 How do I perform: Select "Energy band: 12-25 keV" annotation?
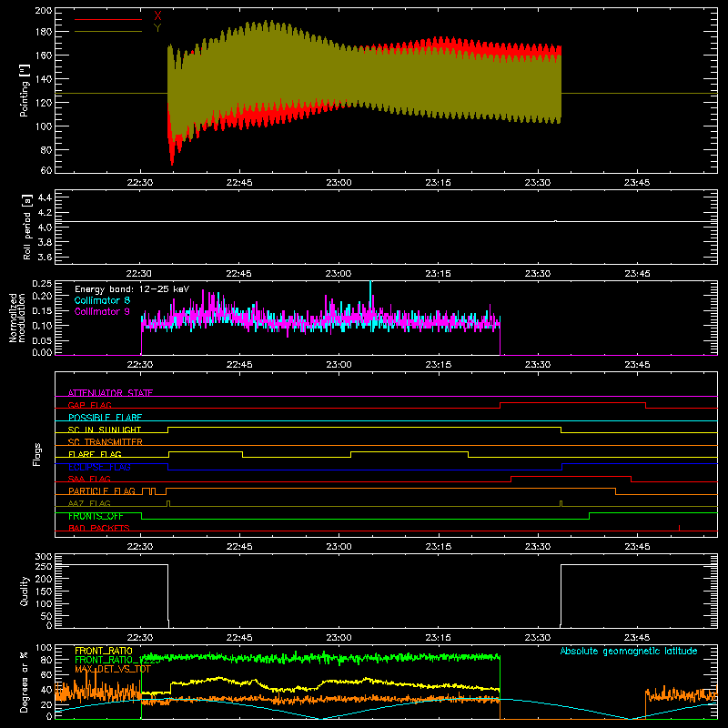[132, 289]
